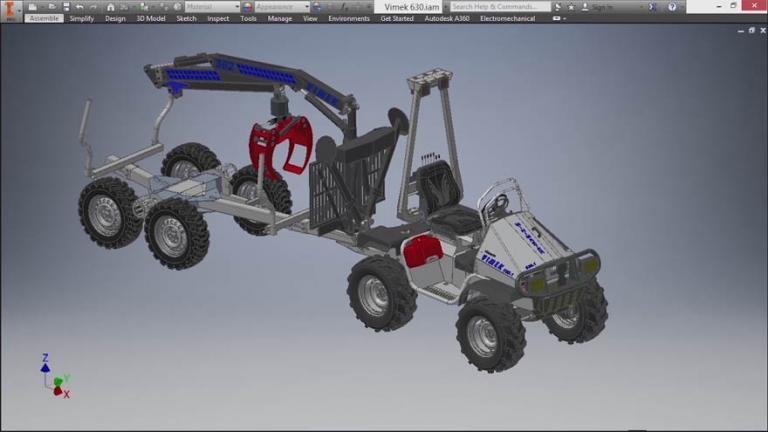Click the Undo arrow icon
The image size is (768, 432).
tap(79, 7)
